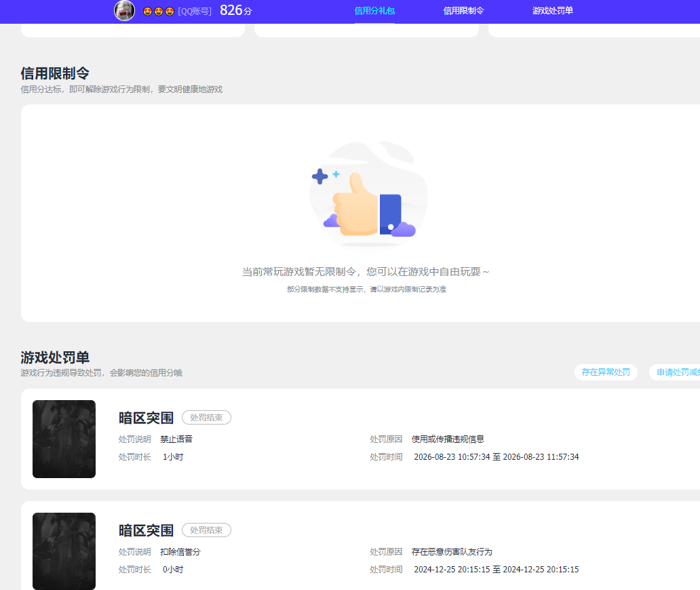Click 存在异常处罚 button
The width and height of the screenshot is (700, 590).
(x=606, y=372)
